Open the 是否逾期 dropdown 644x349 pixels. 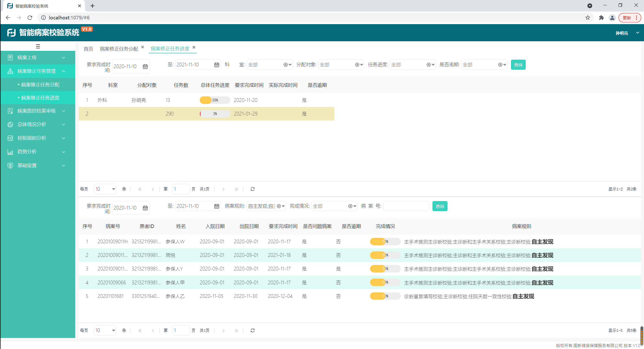[x=505, y=65]
